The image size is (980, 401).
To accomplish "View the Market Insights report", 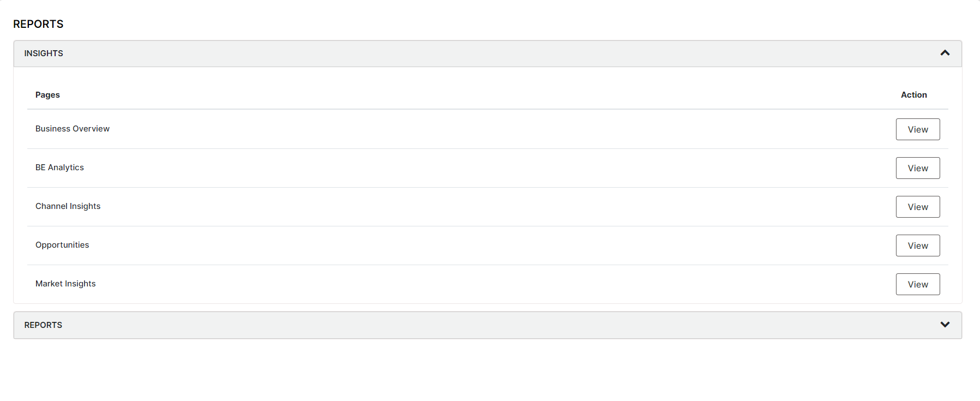I will coord(917,284).
